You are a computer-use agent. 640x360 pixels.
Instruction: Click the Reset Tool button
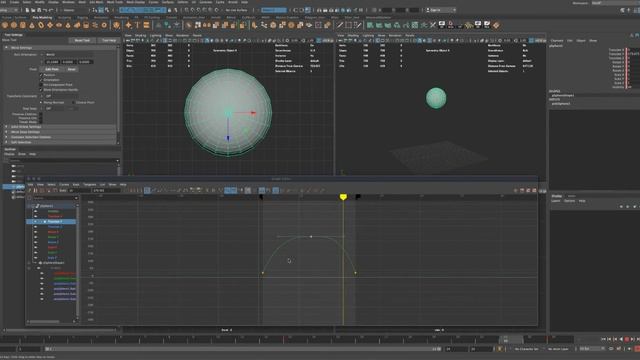[82, 40]
